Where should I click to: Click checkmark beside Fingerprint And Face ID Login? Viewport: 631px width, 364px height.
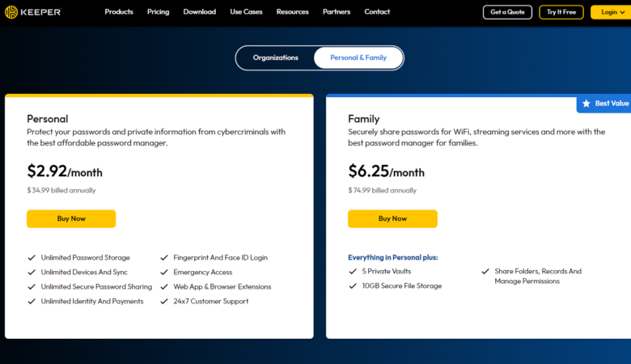coord(163,257)
